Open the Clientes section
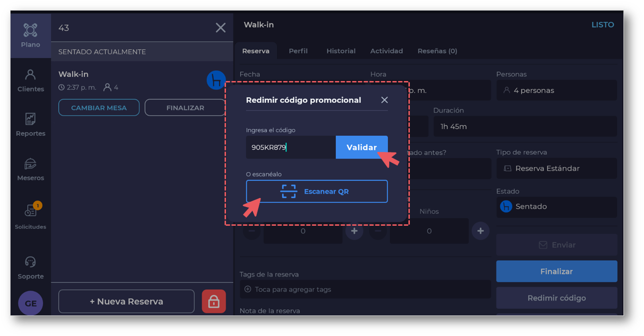 [x=31, y=81]
